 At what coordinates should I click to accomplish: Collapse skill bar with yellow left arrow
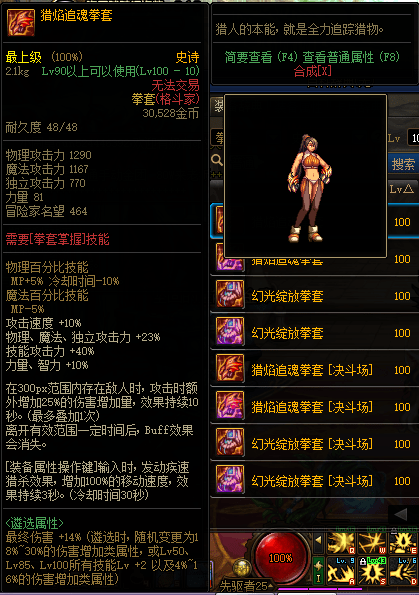click(318, 540)
